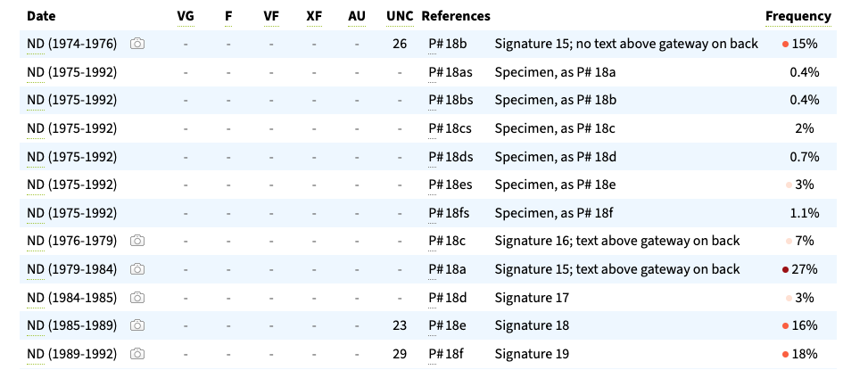Click the VG grade column header
868x378 pixels.
click(x=186, y=16)
